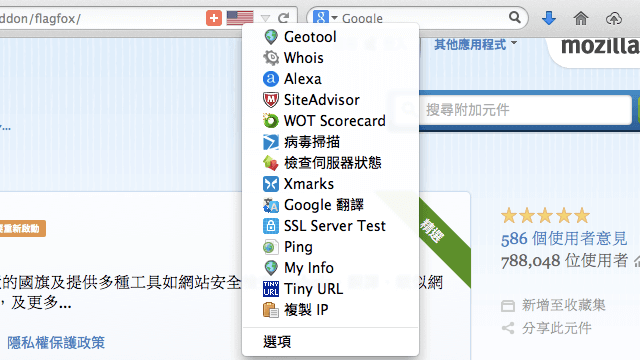Image resolution: width=640 pixels, height=360 pixels.
Task: Click the My Info globe icon
Action: (x=271, y=268)
